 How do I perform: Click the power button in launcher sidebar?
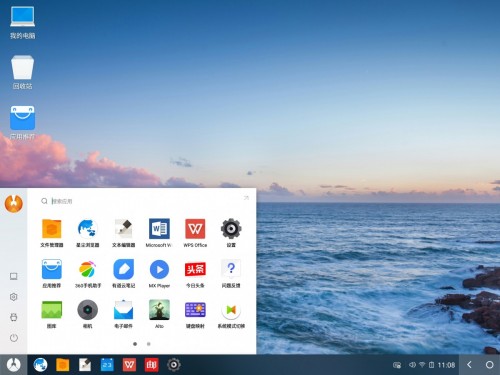coord(14,338)
